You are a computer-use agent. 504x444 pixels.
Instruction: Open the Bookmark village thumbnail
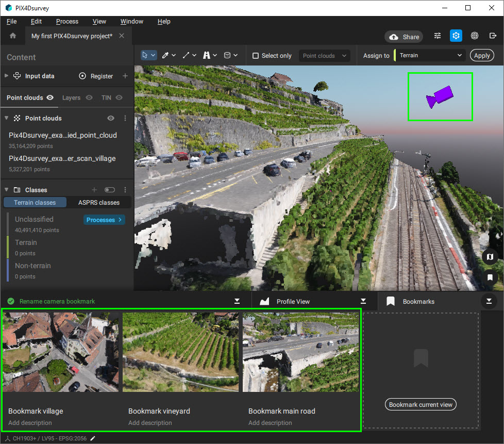(60, 351)
